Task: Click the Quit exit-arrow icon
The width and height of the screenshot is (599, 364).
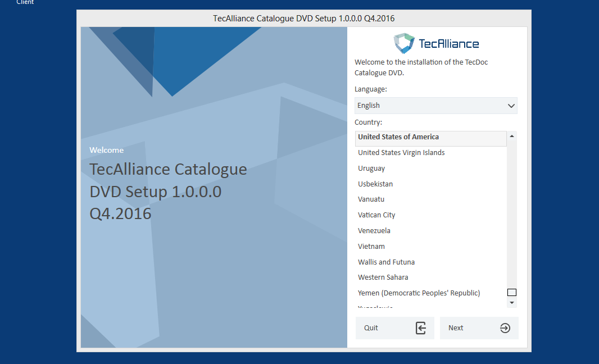Action: coord(421,327)
